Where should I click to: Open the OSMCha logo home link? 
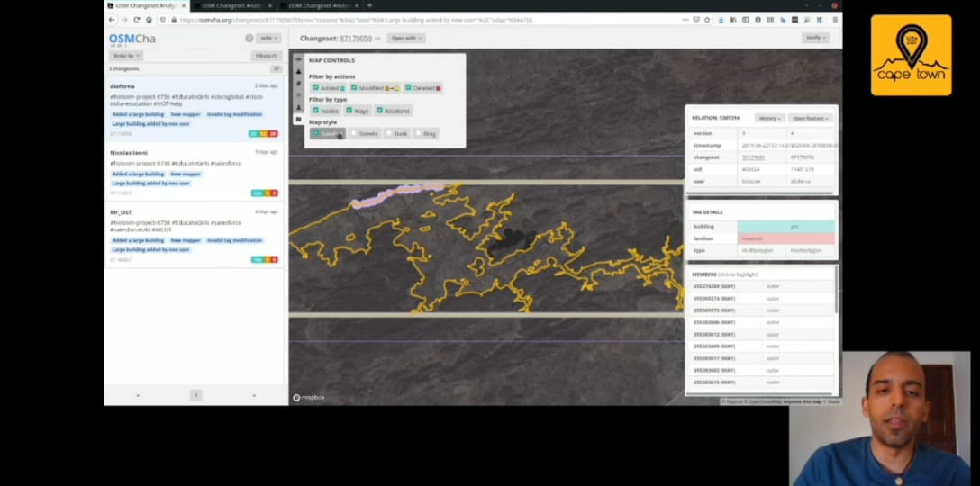pos(132,39)
